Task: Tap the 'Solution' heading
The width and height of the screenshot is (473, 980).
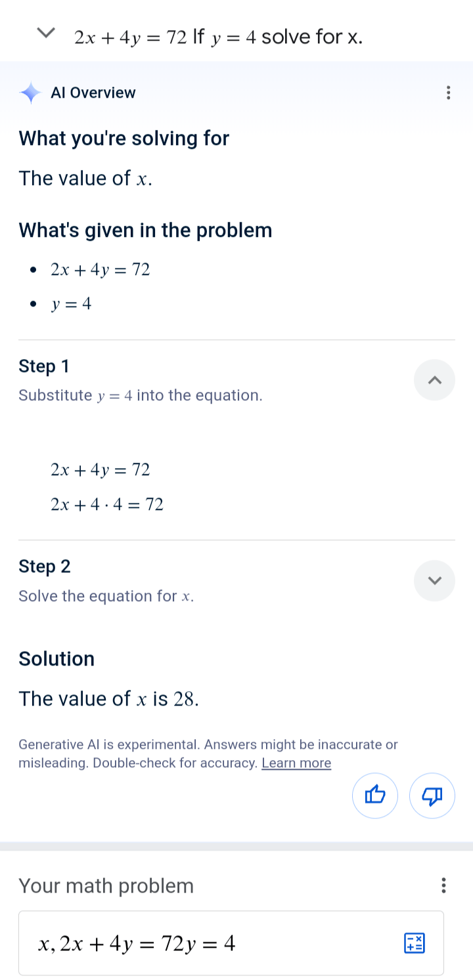Action: click(x=56, y=659)
